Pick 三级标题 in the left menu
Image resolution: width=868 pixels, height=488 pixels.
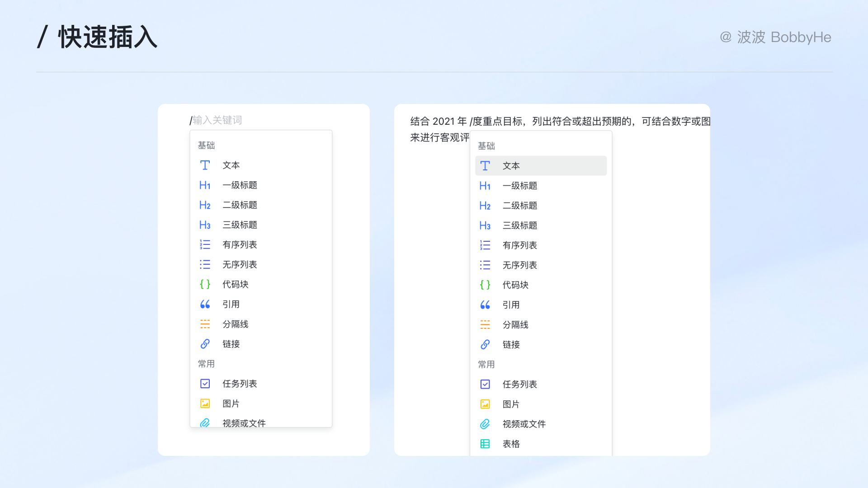(x=240, y=225)
